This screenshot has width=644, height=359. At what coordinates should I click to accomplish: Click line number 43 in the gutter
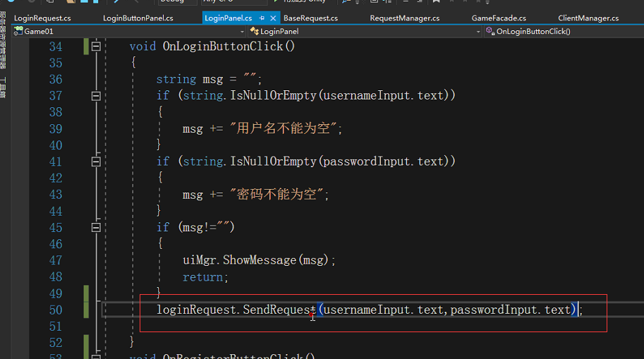tap(56, 194)
